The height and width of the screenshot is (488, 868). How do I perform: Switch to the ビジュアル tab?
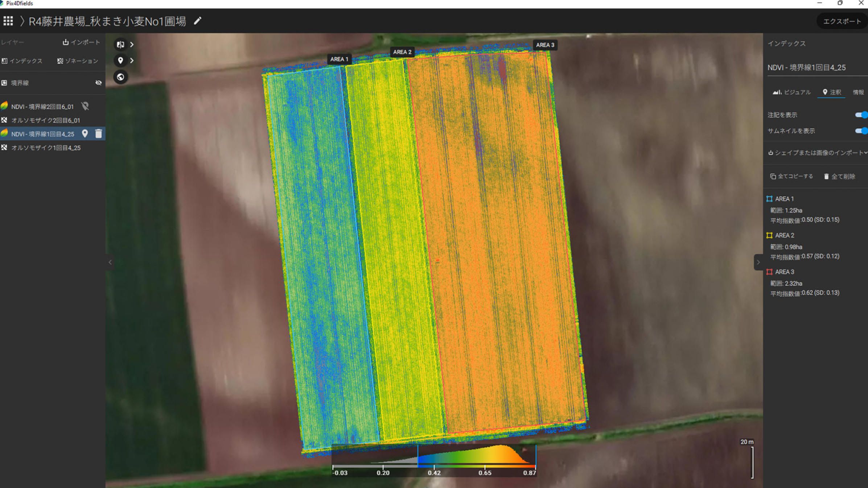click(x=793, y=92)
